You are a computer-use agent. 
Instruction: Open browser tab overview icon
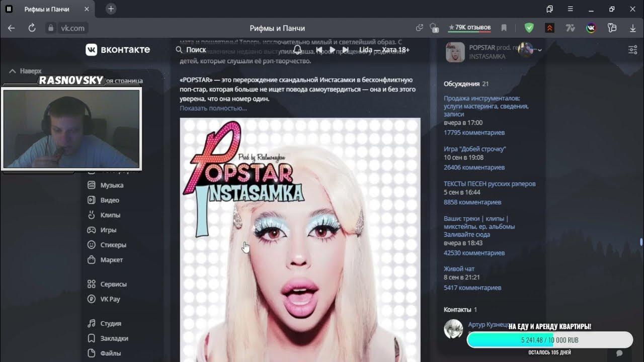pos(549,9)
